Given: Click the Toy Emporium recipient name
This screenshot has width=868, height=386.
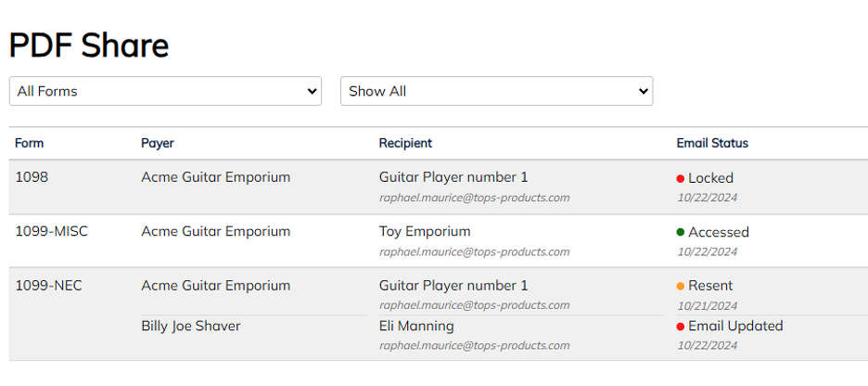Looking at the screenshot, I should coord(425,231).
